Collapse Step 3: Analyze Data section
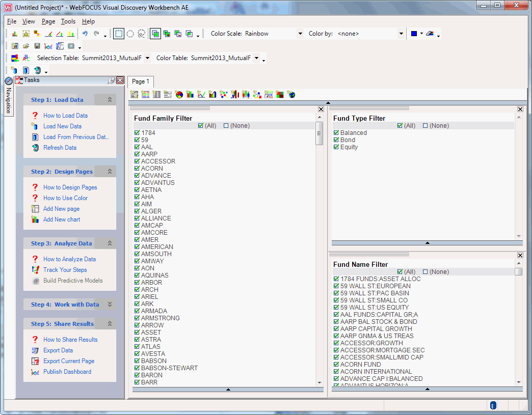Screen dimensions: 532x415 coord(110,243)
